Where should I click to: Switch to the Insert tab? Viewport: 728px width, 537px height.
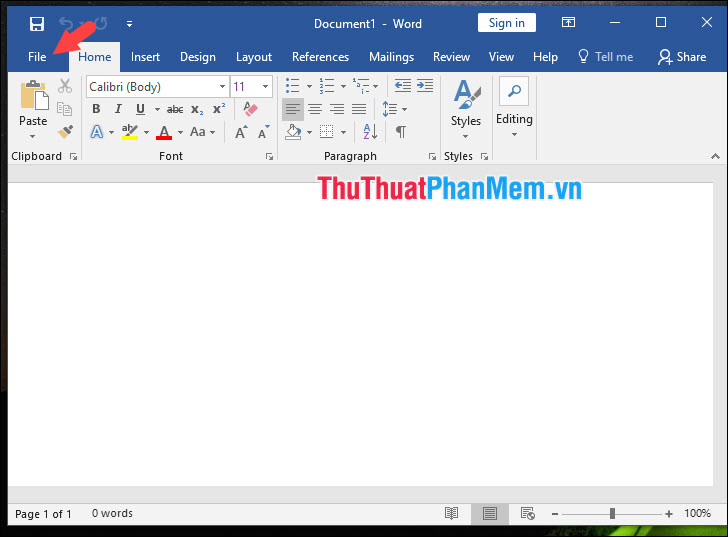(x=145, y=57)
